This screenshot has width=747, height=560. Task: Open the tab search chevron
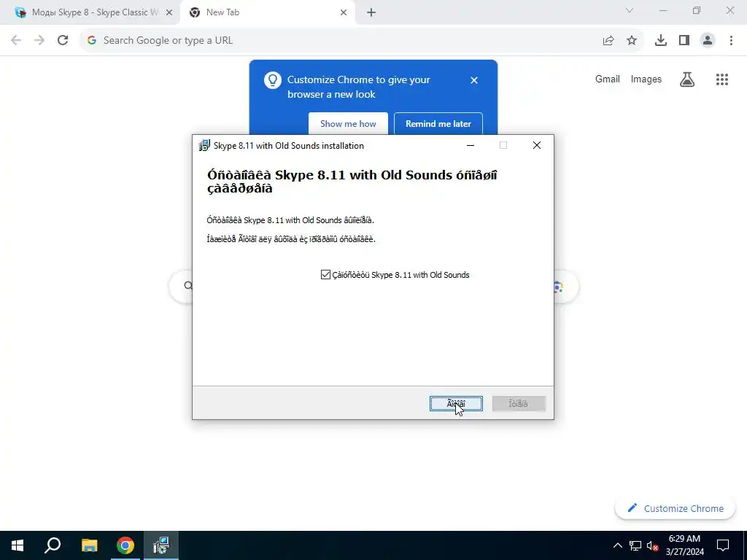click(630, 10)
